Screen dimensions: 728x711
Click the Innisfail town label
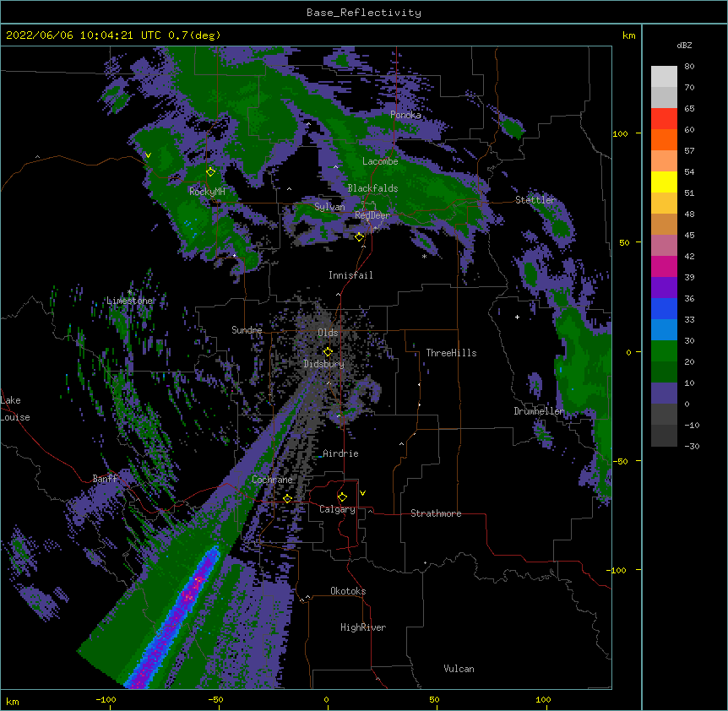pos(350,275)
